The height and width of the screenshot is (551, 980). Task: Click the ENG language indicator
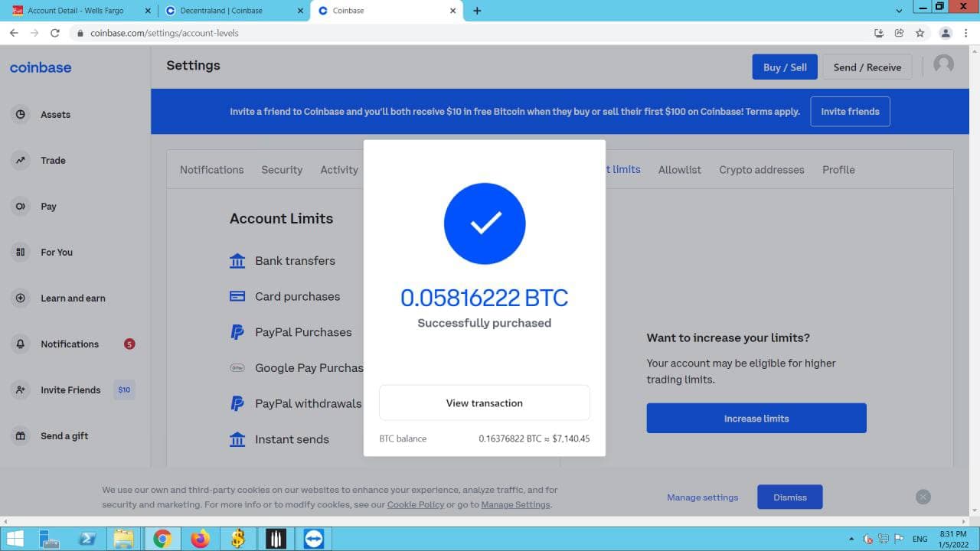click(920, 539)
